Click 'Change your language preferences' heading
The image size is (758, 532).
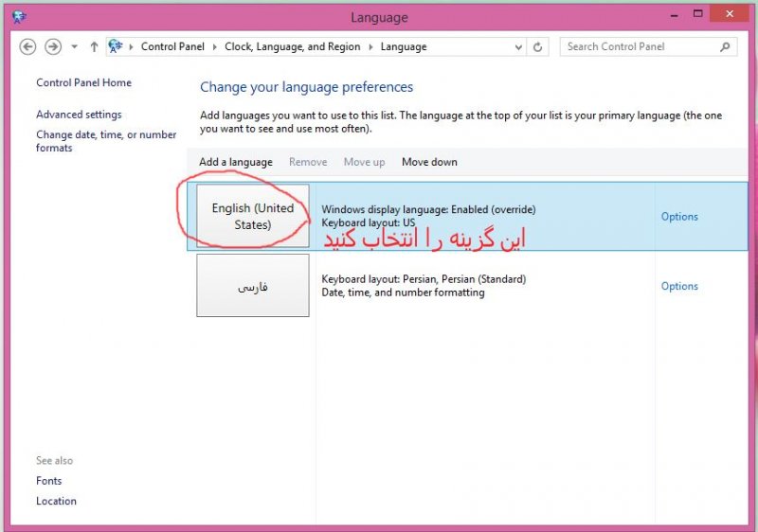306,87
